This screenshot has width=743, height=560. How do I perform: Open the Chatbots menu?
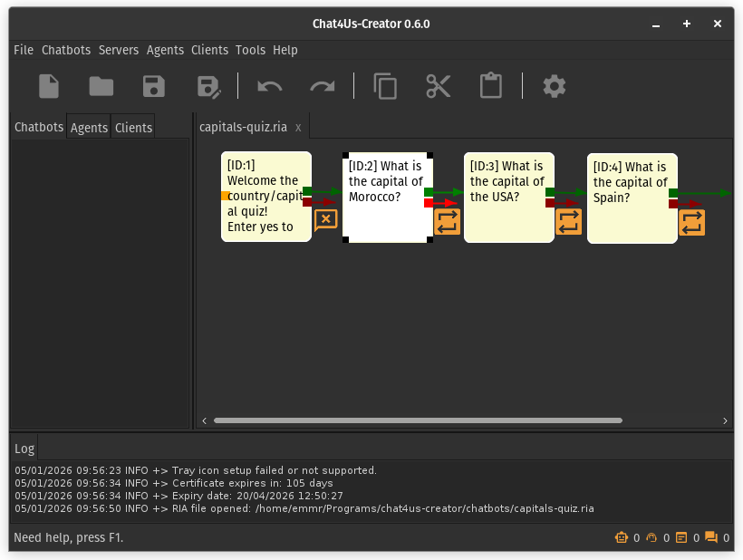pos(65,50)
